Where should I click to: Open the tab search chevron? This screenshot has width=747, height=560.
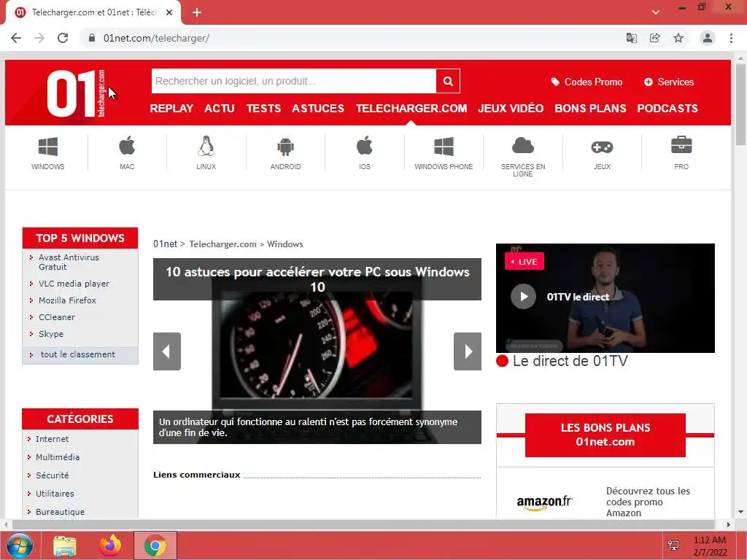click(656, 12)
